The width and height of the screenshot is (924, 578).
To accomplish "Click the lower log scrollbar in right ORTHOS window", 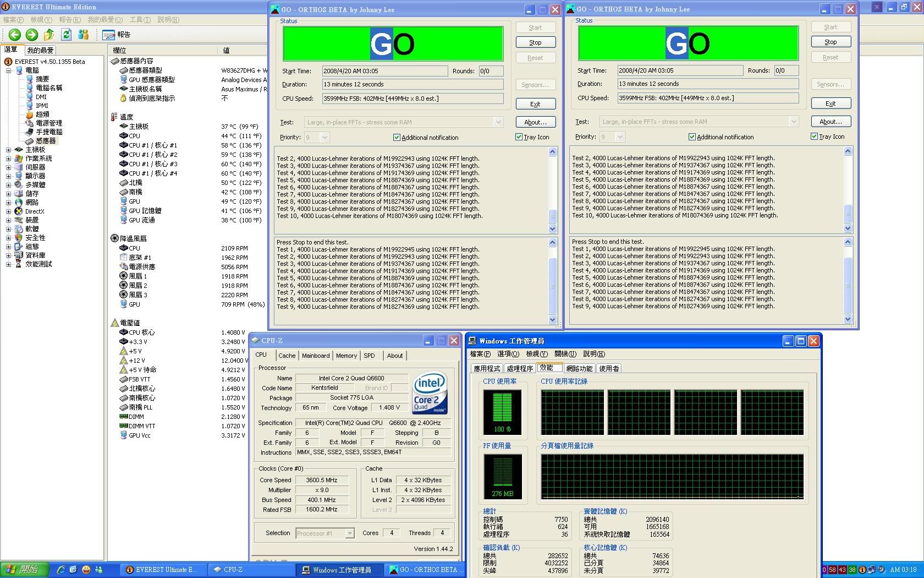I will (848, 280).
